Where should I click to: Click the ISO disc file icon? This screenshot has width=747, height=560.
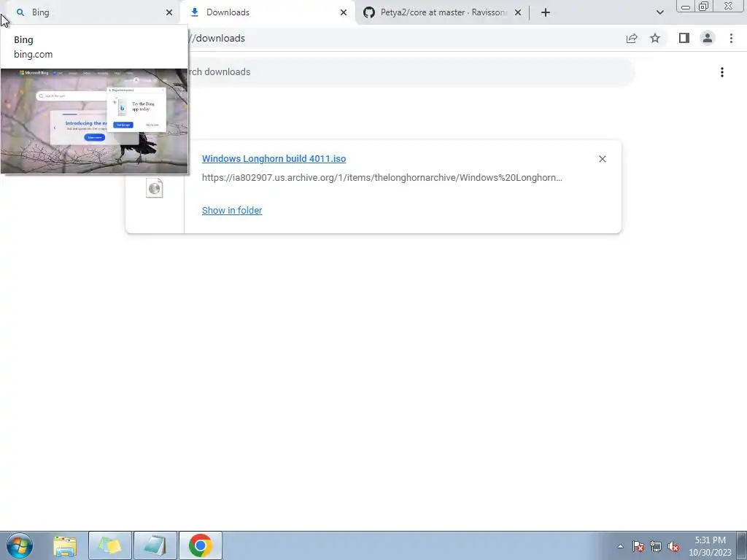[x=155, y=188]
